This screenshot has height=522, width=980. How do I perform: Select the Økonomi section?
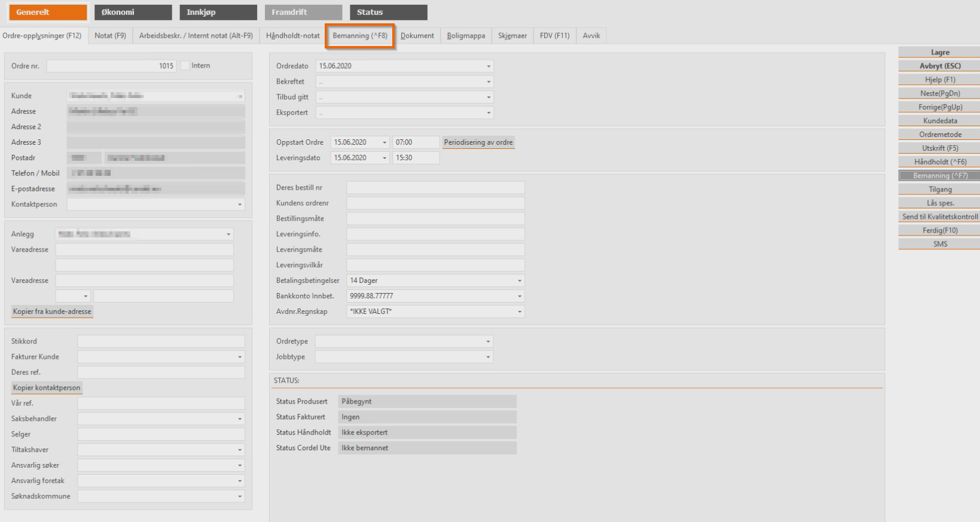133,12
